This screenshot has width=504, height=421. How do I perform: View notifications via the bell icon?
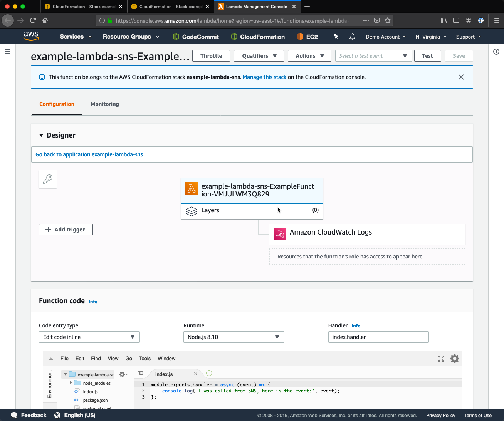(352, 36)
